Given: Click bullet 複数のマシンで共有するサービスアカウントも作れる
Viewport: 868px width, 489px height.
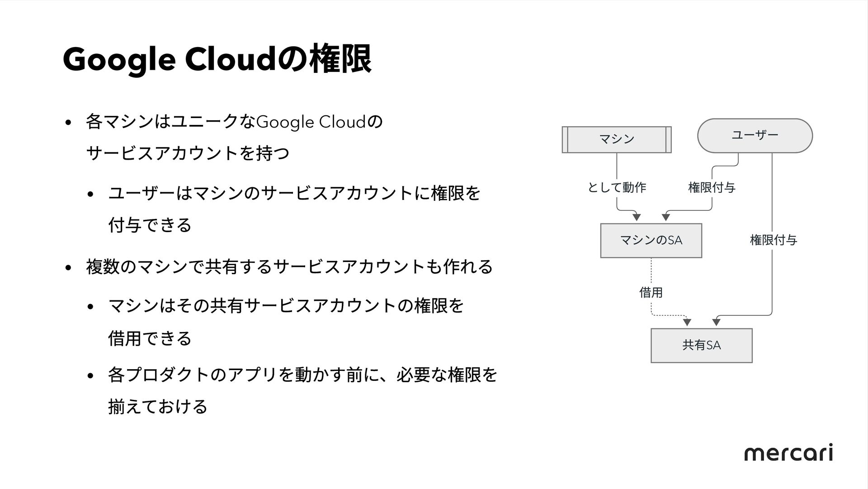Looking at the screenshot, I should pos(289,266).
